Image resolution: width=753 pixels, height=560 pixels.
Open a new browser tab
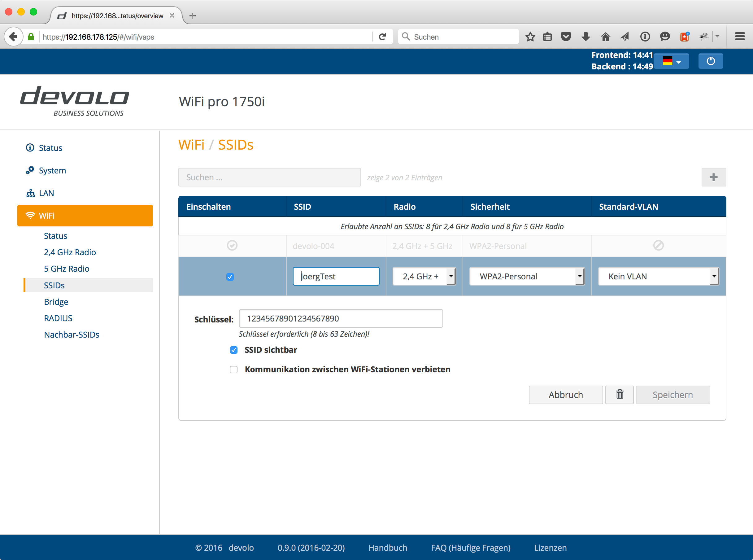tap(193, 15)
